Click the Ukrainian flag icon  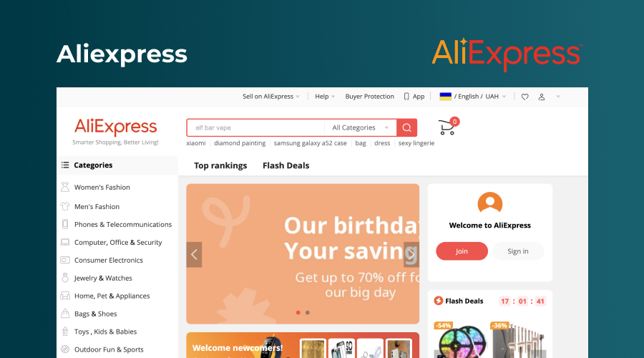coord(445,96)
